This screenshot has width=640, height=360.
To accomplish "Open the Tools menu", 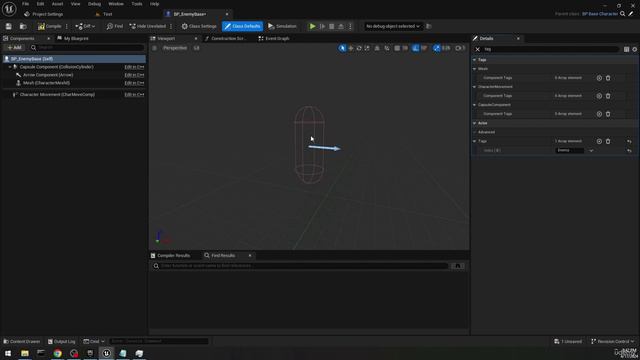I will click(137, 4).
